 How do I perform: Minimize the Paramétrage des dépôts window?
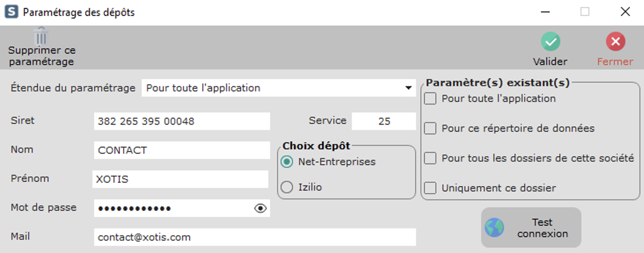[x=545, y=12]
